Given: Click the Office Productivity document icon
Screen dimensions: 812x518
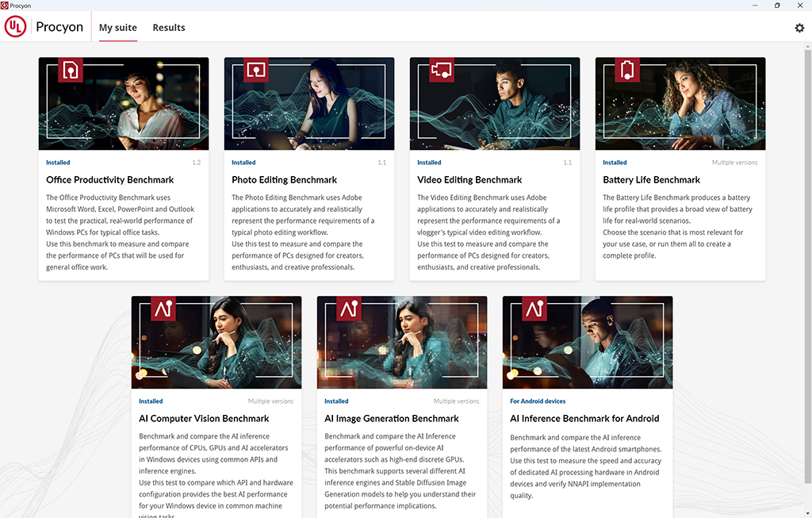Looking at the screenshot, I should click(x=71, y=70).
